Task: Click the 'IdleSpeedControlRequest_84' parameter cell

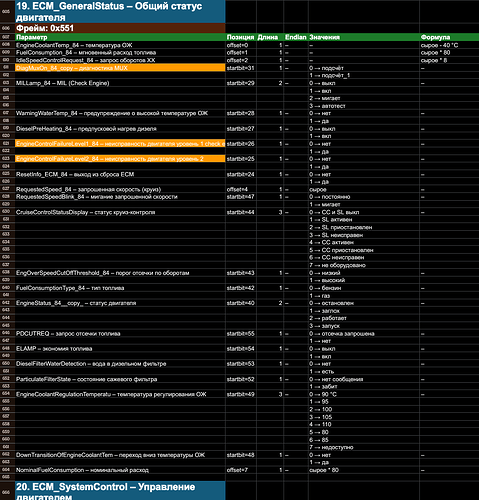Action: point(120,60)
